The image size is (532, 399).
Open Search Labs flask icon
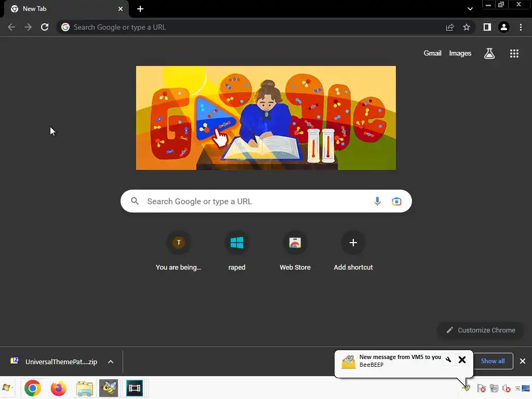click(x=489, y=54)
